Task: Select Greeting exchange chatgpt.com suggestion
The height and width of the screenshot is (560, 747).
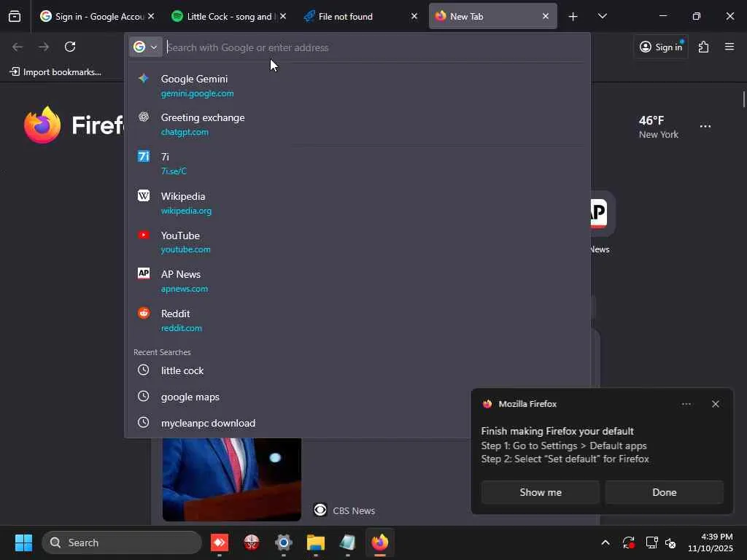Action: coord(357,124)
